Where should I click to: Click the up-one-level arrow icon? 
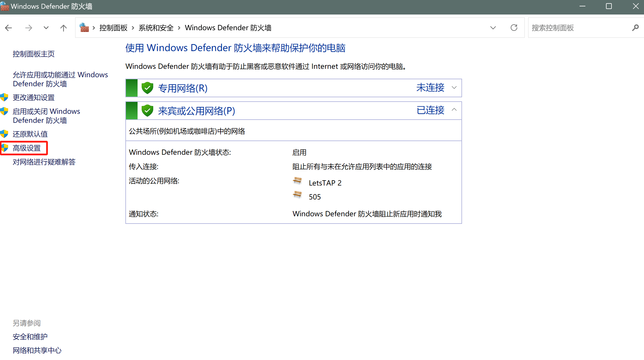pyautogui.click(x=63, y=28)
